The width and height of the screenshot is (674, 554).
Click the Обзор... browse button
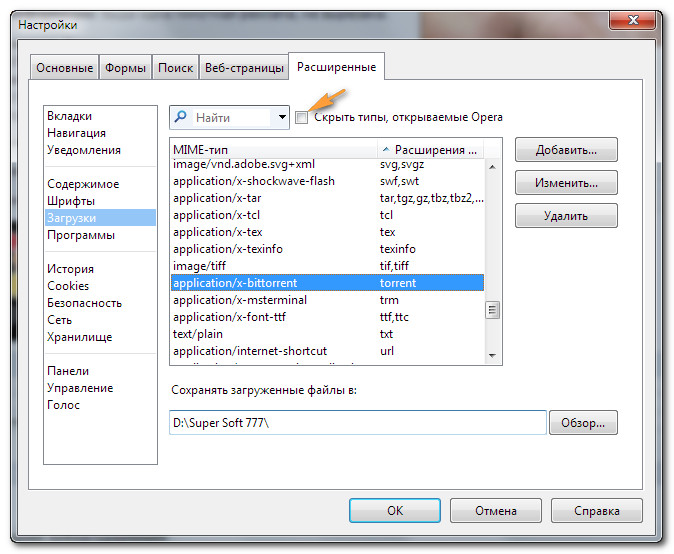(x=583, y=423)
